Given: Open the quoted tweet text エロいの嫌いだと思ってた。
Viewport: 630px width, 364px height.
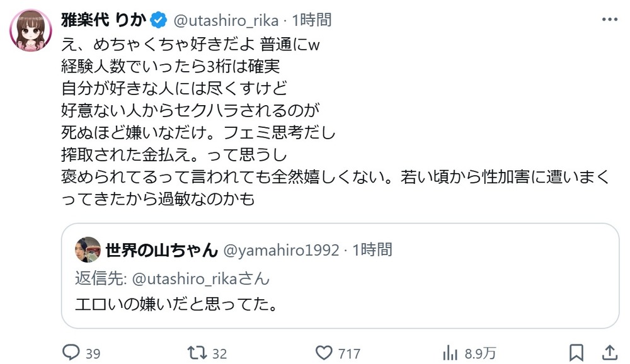Looking at the screenshot, I should [x=176, y=304].
